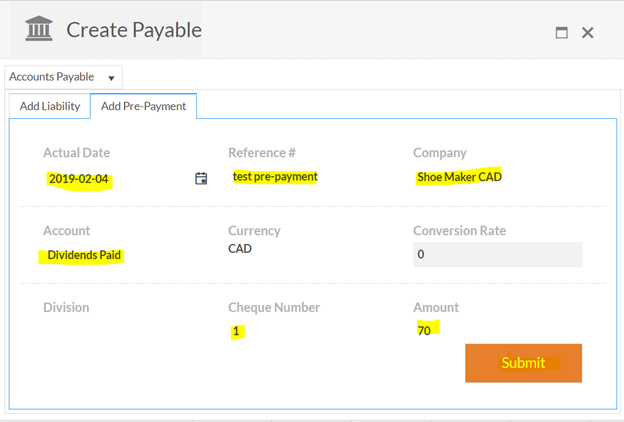The width and height of the screenshot is (624, 422).
Task: Edit the Cheque Number field
Action: click(237, 331)
